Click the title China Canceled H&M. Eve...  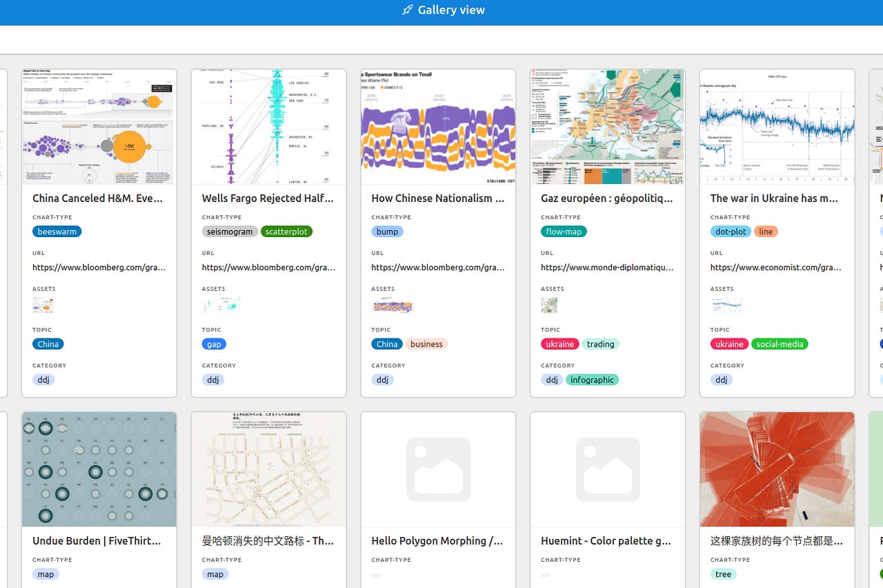98,199
